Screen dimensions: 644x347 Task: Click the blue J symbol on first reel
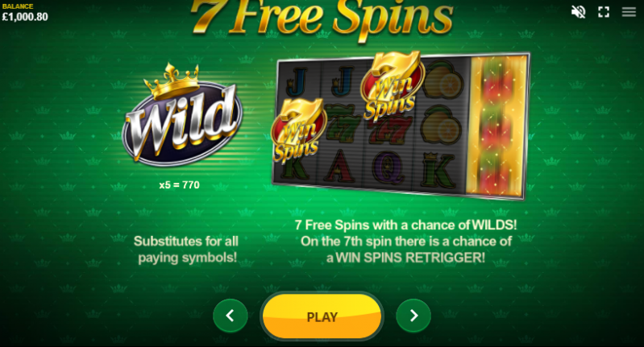click(297, 82)
